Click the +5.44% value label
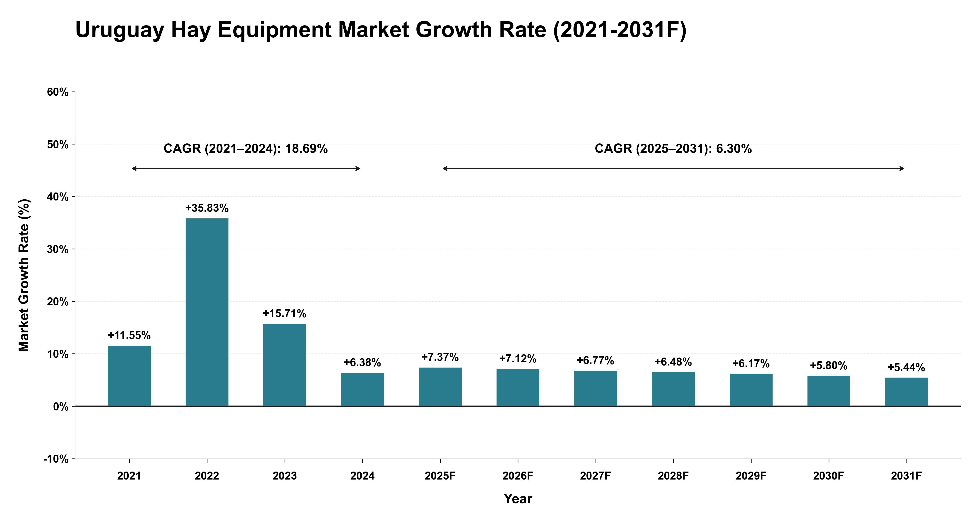The image size is (980, 521). pos(906,368)
